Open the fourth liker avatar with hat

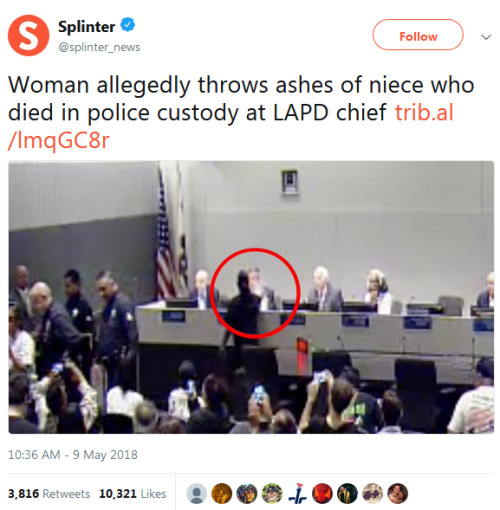click(272, 493)
